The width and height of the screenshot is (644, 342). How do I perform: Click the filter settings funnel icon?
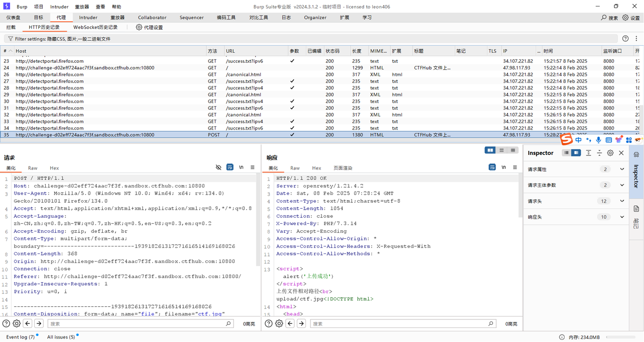pos(10,39)
